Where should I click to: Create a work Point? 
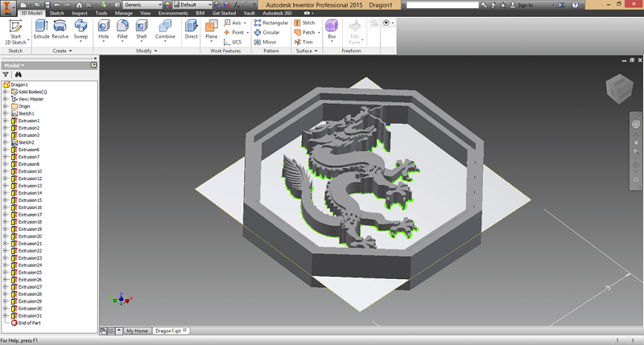[x=236, y=32]
